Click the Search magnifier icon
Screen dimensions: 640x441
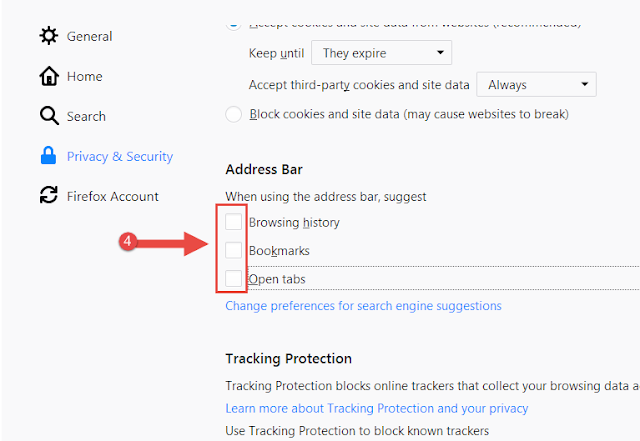[49, 116]
